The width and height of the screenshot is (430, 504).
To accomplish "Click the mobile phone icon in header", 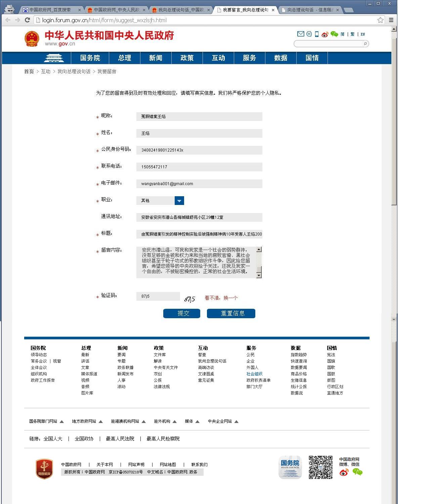I will point(317,34).
